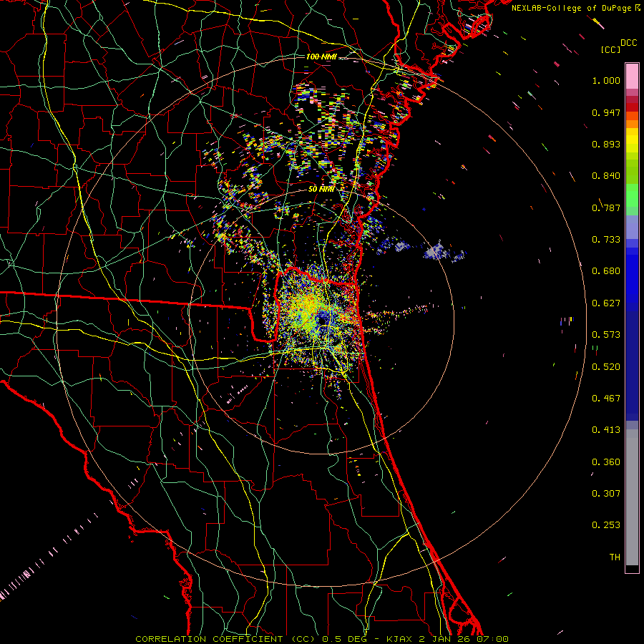Click the 0.893 scale value
The image size is (644, 644).
606,144
